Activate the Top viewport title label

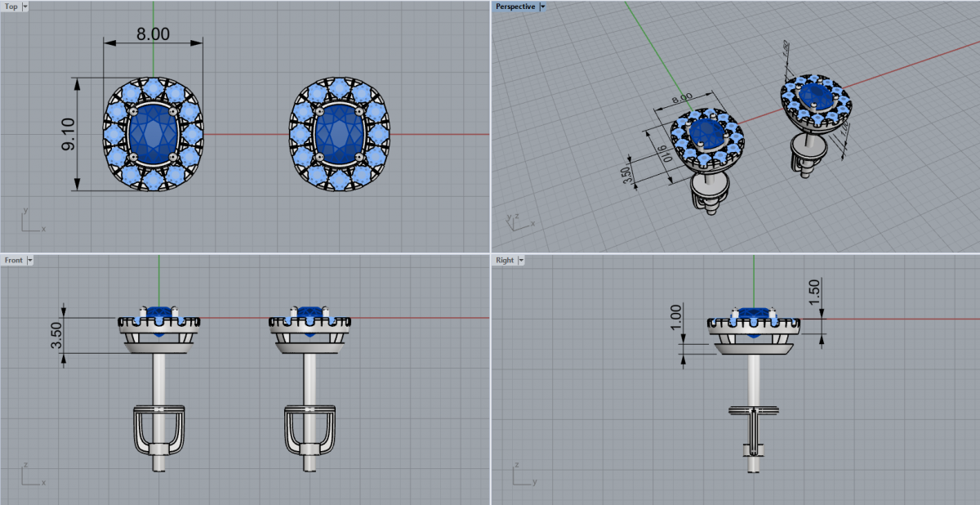[x=11, y=7]
